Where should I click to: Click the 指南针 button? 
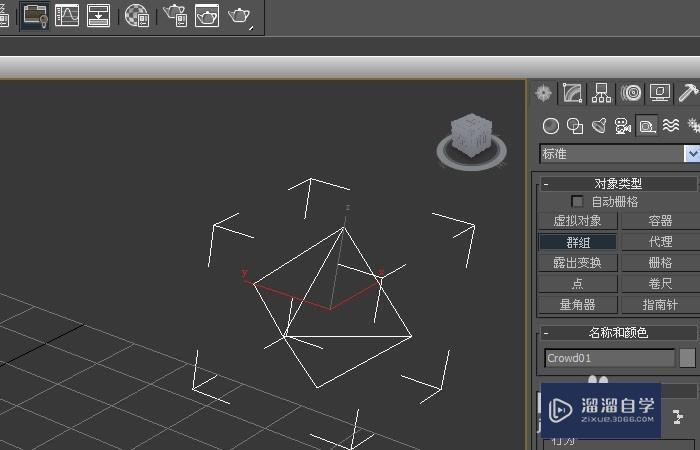pos(660,304)
